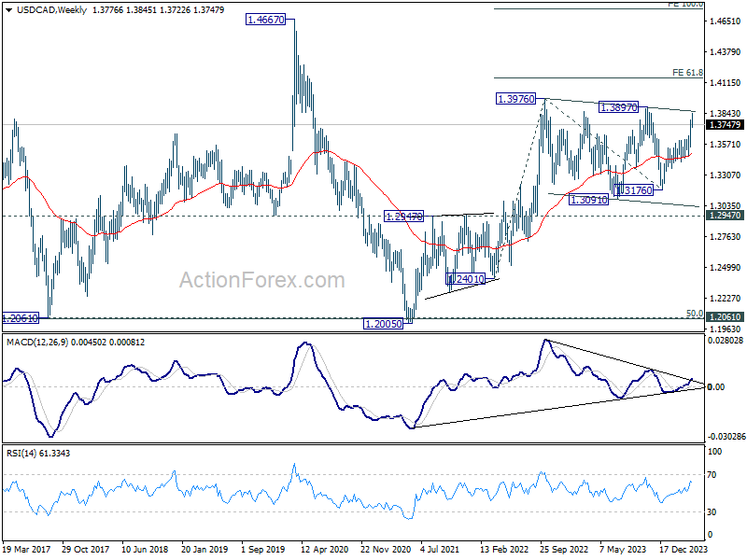Select the 1.30910 low price label

click(588, 199)
